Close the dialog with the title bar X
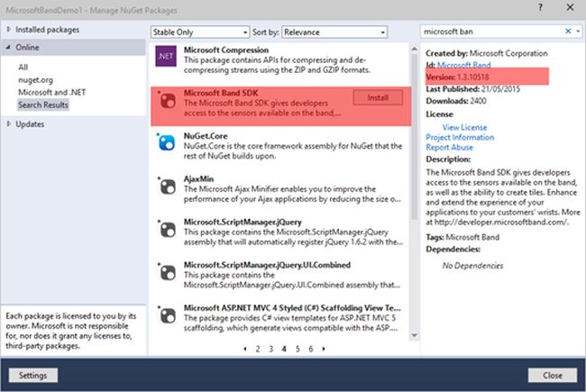The image size is (586, 392). (570, 7)
